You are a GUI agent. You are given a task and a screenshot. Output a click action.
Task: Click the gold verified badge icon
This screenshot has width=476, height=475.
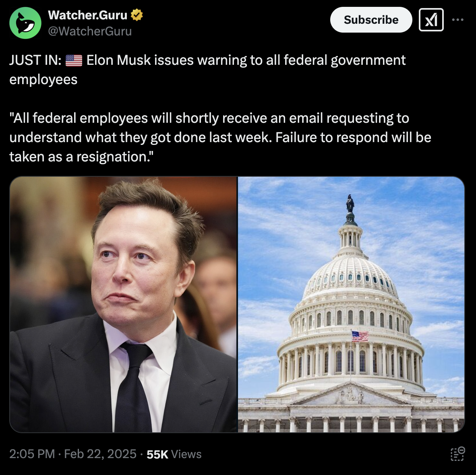click(137, 15)
